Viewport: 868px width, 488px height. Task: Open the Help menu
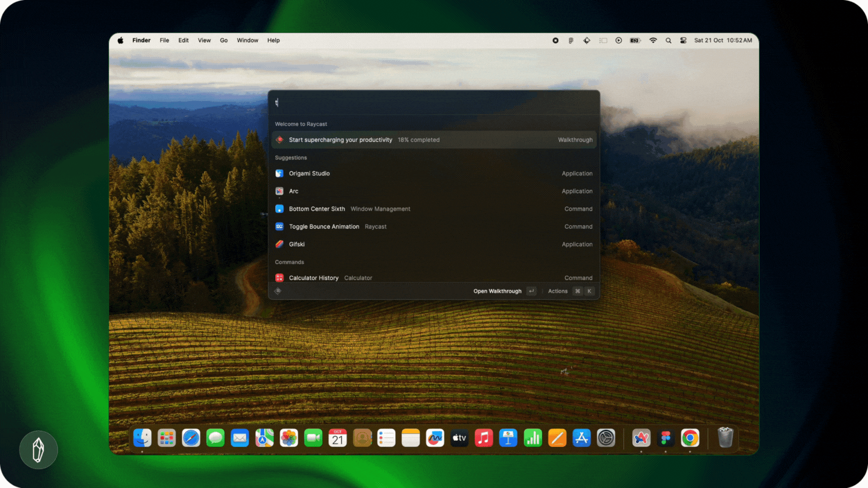point(274,40)
